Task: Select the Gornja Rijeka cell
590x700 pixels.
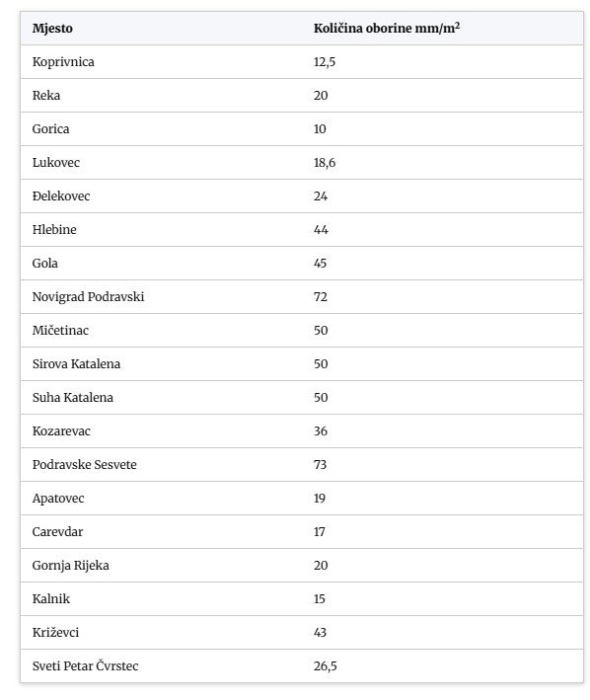Action: point(70,565)
